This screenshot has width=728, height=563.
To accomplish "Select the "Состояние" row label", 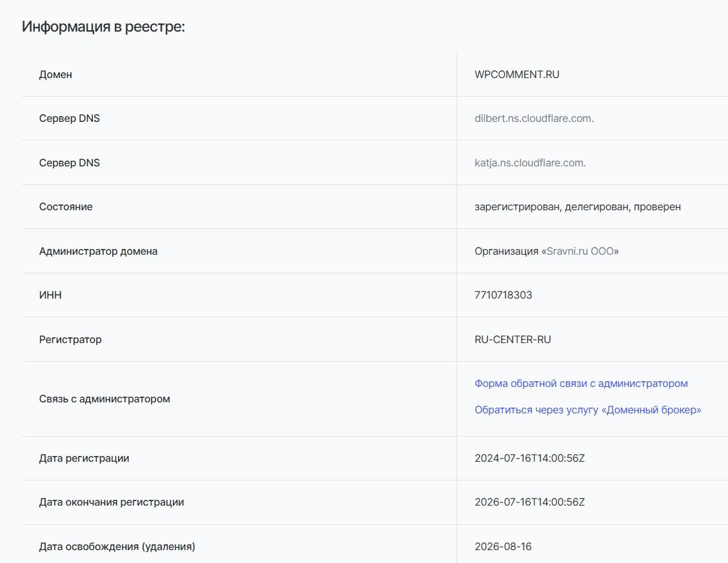I will point(66,207).
